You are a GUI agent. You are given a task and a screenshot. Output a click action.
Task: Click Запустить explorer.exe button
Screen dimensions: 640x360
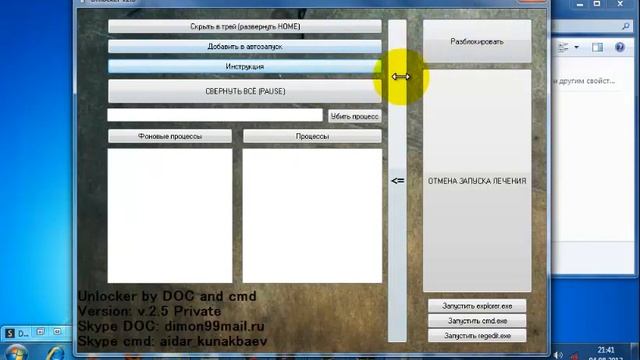click(x=477, y=306)
